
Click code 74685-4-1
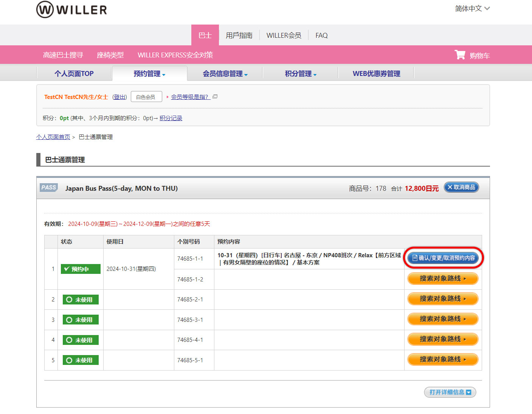[x=190, y=340]
